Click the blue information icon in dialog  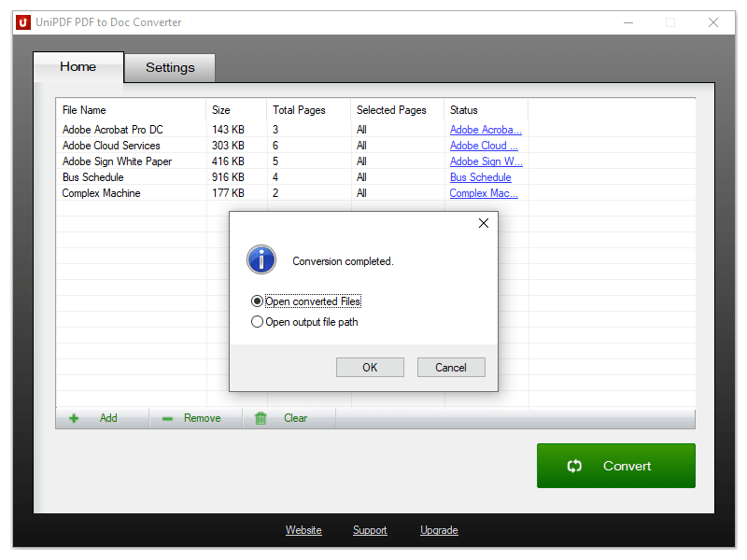tap(261, 259)
